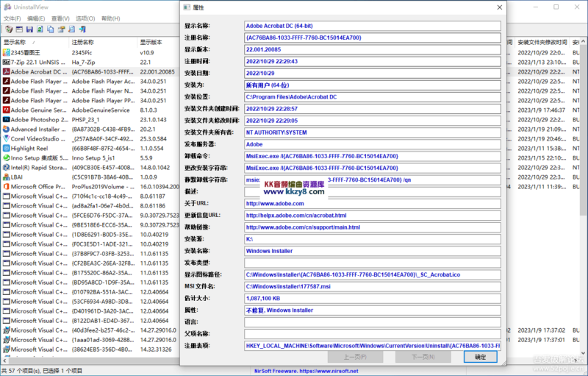The image size is (588, 376).
Task: Select the LBAI version cell 1.0.0.9
Action: click(148, 177)
